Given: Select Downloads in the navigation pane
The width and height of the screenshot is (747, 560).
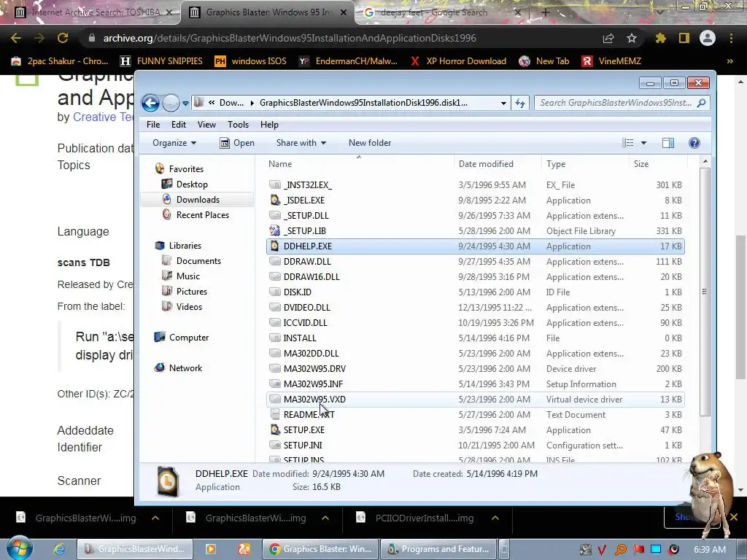Looking at the screenshot, I should pos(197,200).
